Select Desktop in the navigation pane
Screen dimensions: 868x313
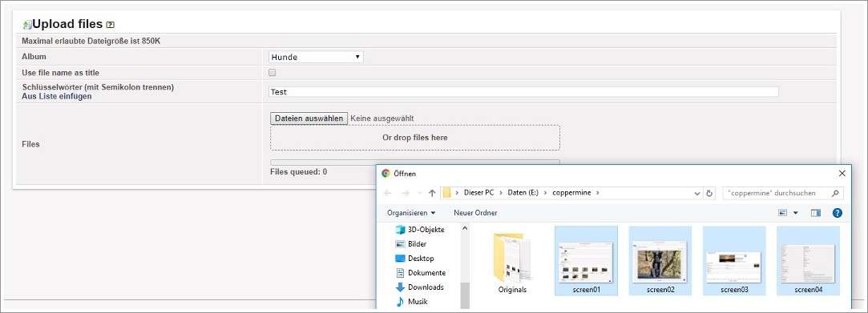click(414, 259)
